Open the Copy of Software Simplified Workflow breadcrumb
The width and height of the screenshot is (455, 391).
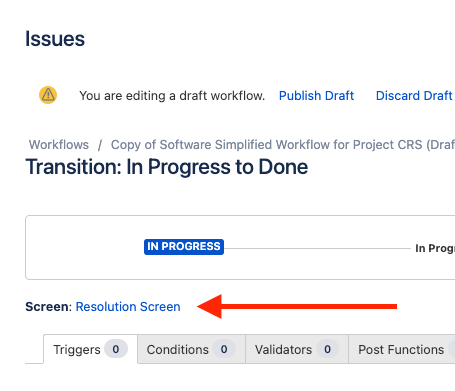[x=283, y=145]
